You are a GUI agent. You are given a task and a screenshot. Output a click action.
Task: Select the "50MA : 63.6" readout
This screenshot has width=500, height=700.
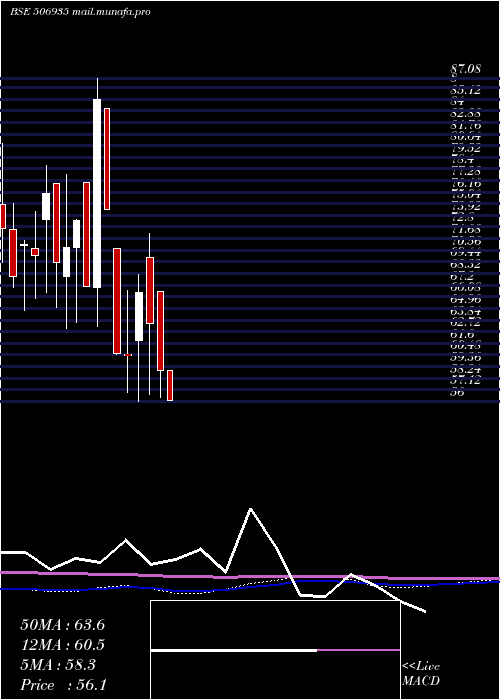pos(62,625)
